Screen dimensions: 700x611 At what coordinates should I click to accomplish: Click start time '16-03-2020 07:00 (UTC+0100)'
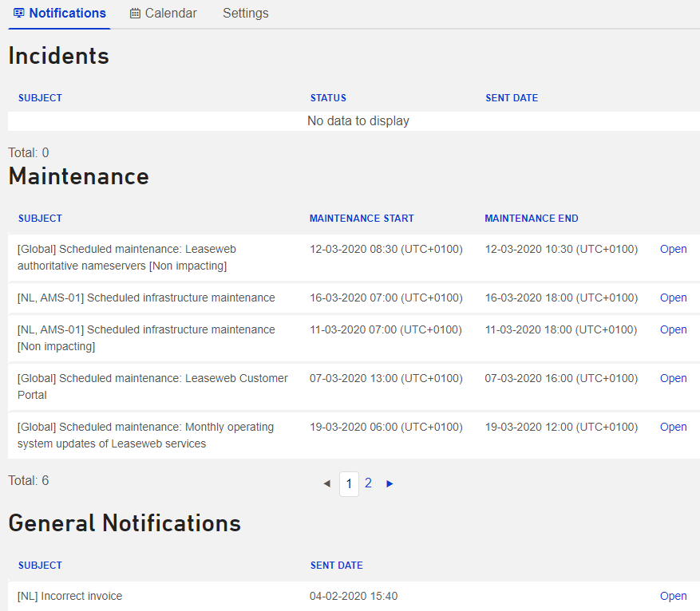click(386, 298)
